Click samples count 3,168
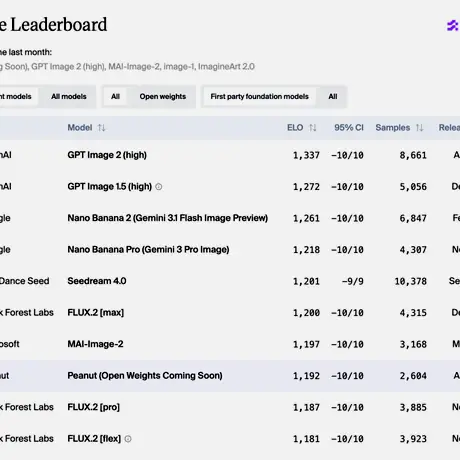Viewport: 460px width, 460px height. pyautogui.click(x=413, y=344)
